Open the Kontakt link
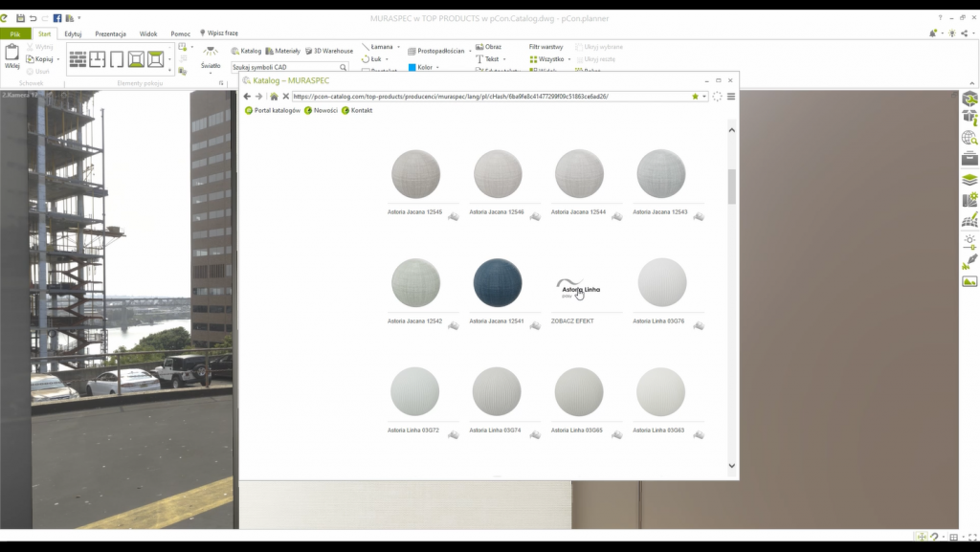980x552 pixels. [x=357, y=111]
